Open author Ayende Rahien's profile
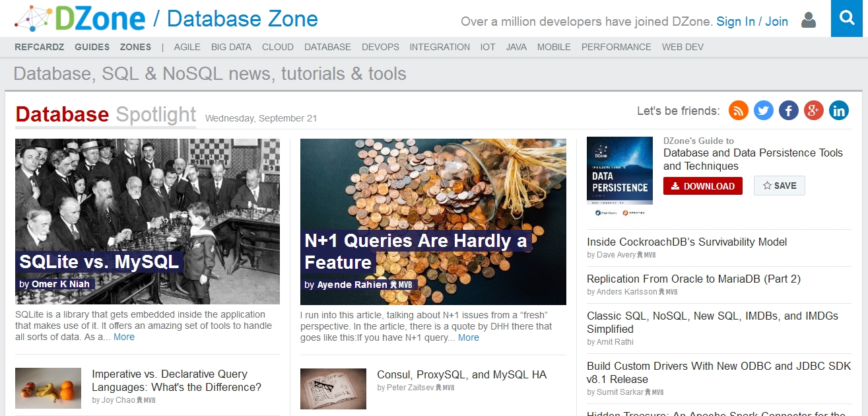The image size is (868, 416). (x=352, y=285)
